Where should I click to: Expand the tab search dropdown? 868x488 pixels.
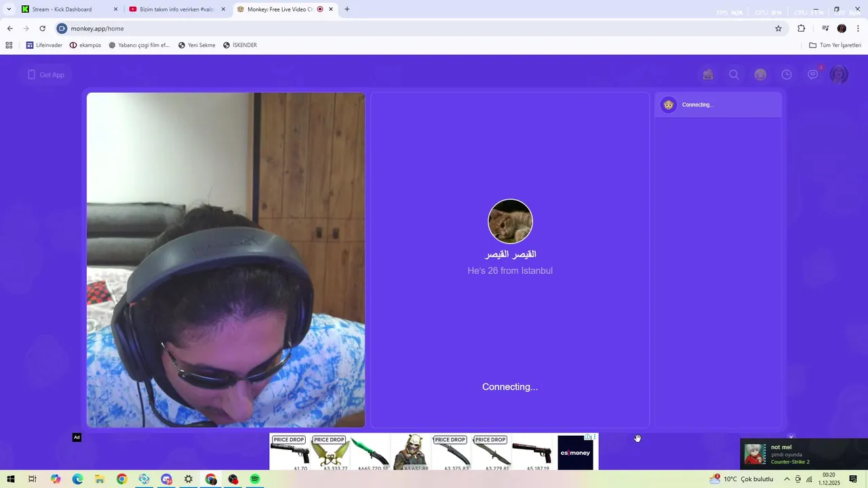point(9,9)
